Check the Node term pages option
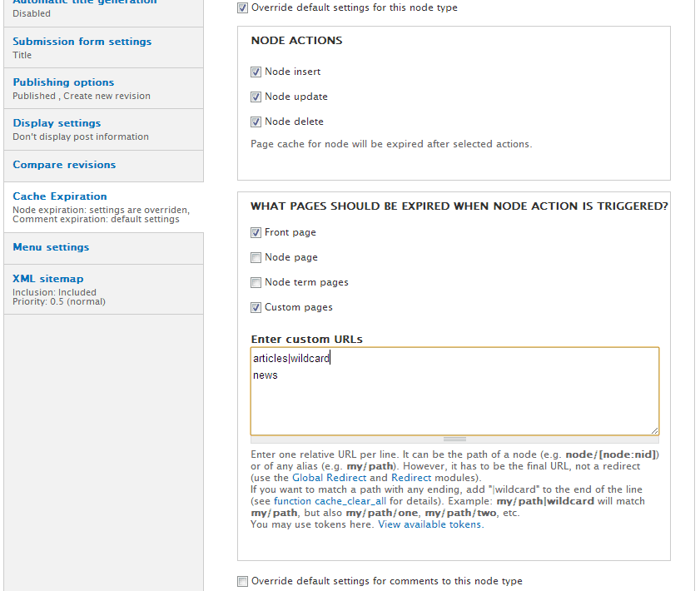The image size is (700, 591). tap(256, 283)
